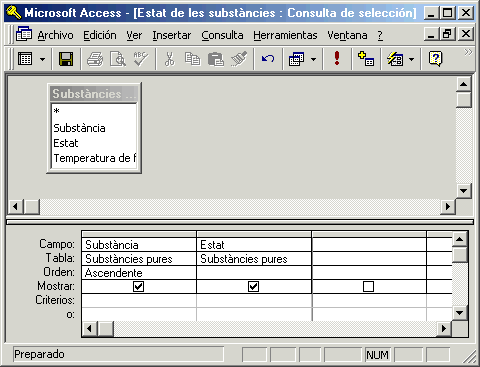This screenshot has width=480, height=367.
Task: Open the Insertar menu
Action: 172,35
